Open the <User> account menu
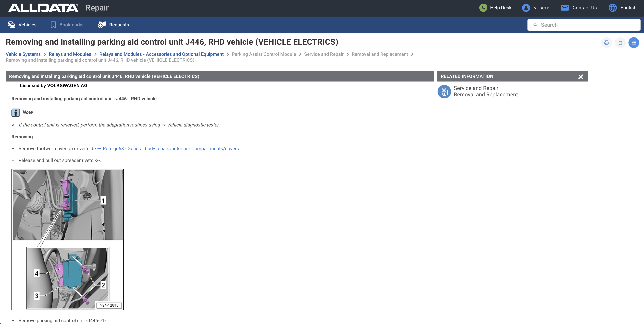Screen dimensions: 644x324 click(x=541, y=8)
